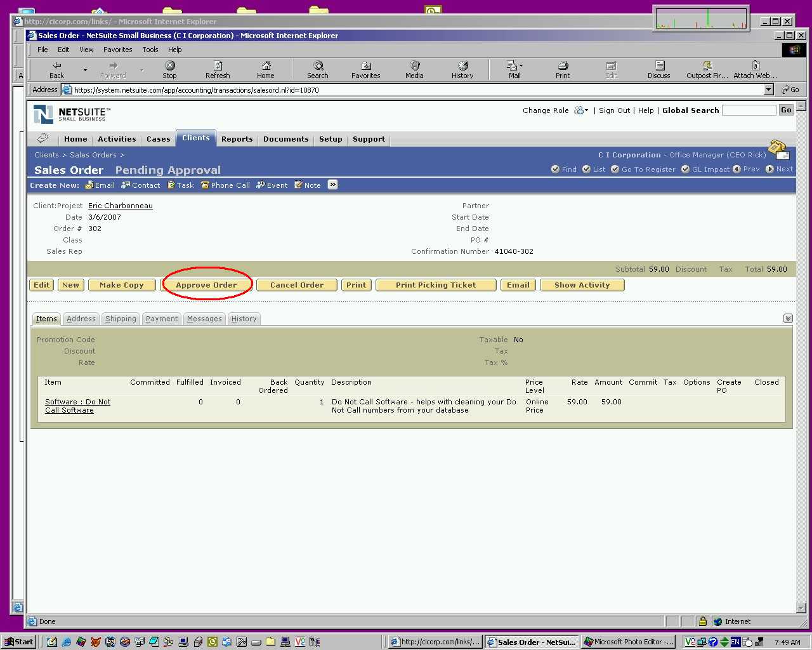This screenshot has width=812, height=650.
Task: Click the Print Picking Ticket button
Action: [436, 285]
